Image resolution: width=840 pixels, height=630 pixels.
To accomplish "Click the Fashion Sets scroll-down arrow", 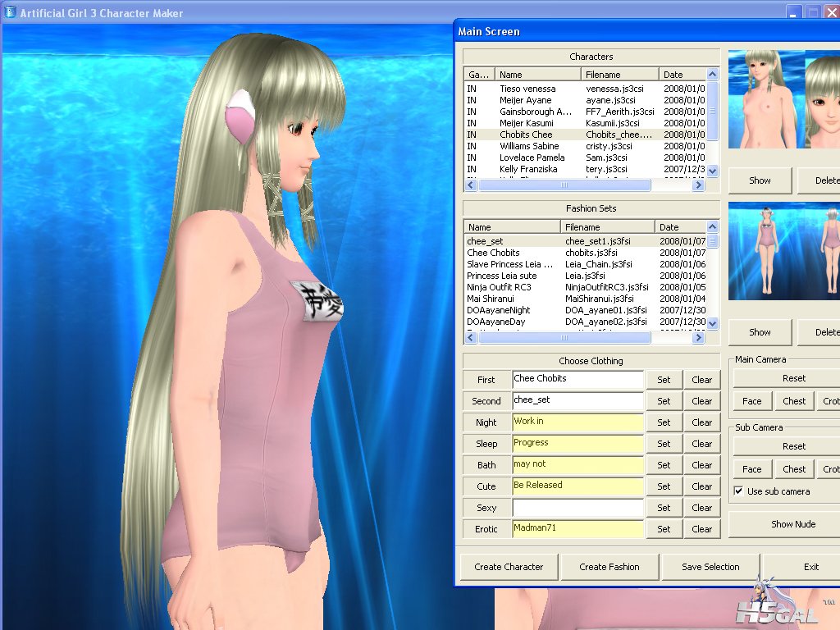I will tap(713, 323).
